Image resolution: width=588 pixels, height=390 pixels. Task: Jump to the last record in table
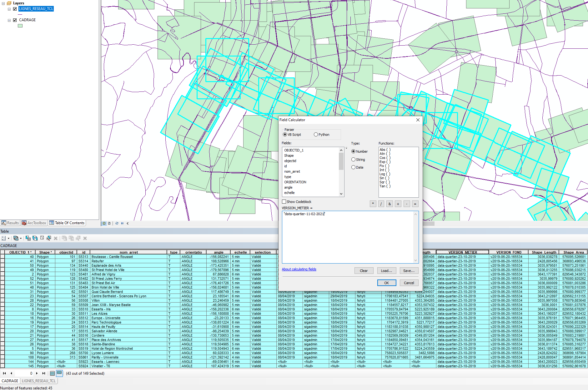pos(44,373)
